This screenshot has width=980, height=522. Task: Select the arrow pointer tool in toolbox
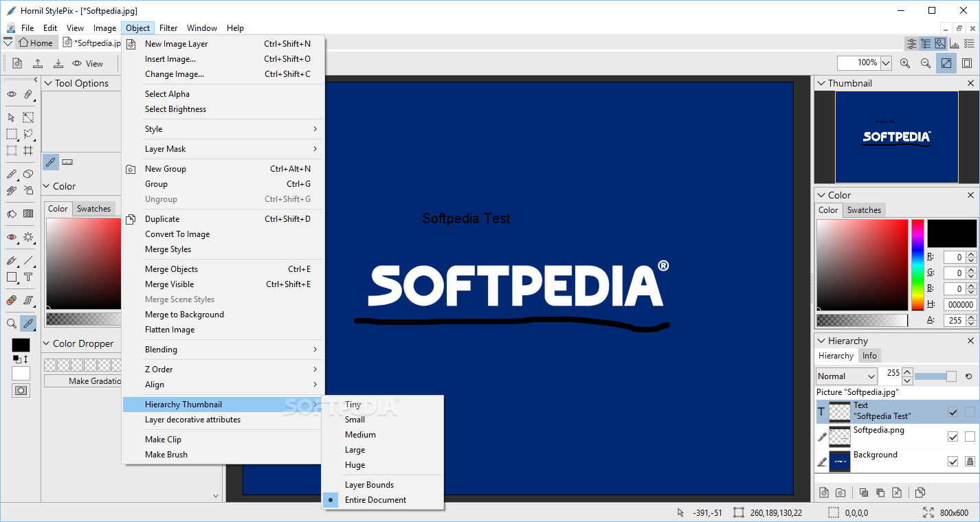[11, 117]
